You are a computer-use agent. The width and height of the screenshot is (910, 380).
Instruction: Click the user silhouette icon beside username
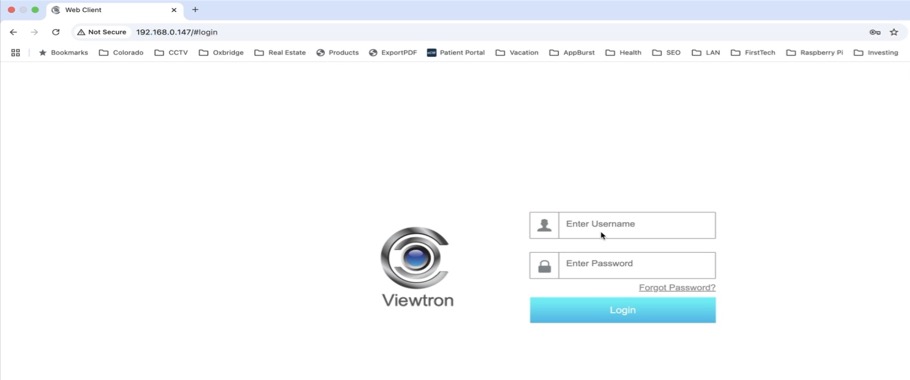(x=544, y=225)
